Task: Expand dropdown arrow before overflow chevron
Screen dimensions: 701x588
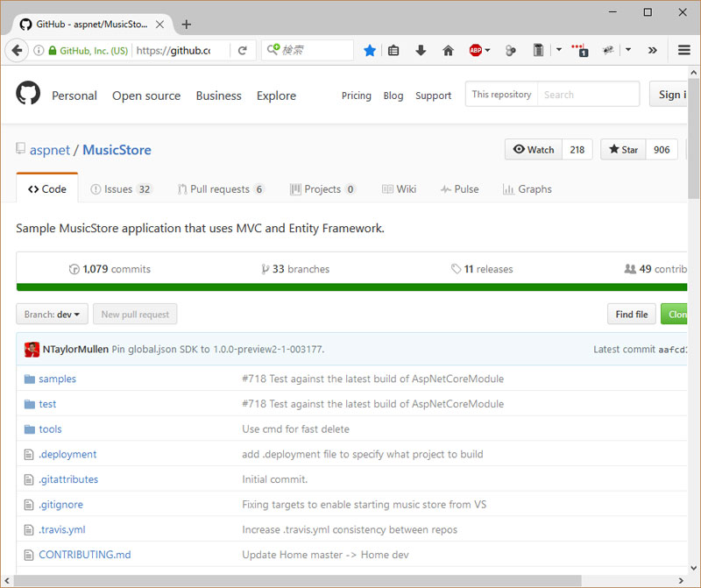Action: (628, 50)
